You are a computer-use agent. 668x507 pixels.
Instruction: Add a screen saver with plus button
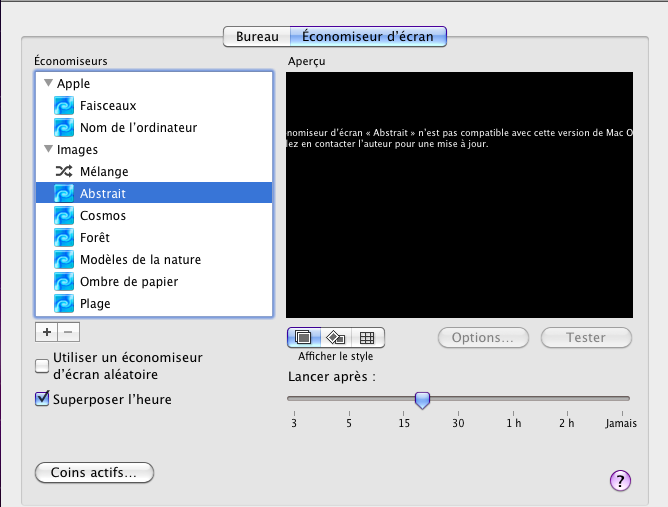46,332
